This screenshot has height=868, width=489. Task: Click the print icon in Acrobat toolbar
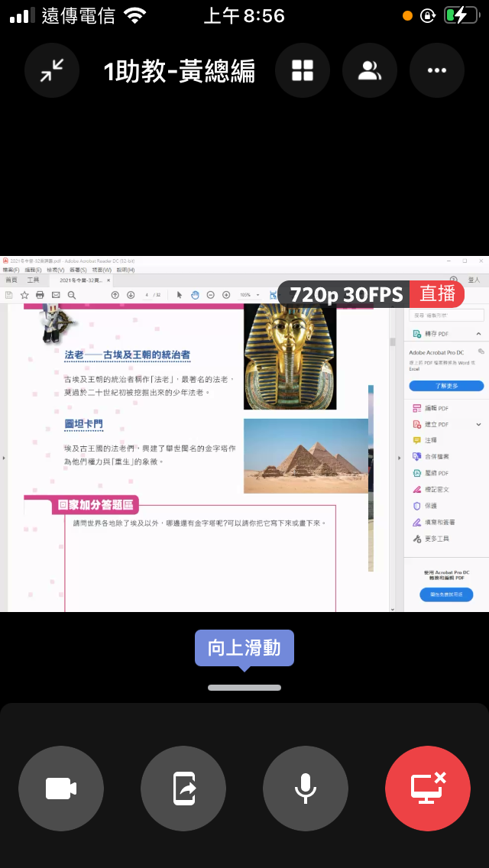40,295
